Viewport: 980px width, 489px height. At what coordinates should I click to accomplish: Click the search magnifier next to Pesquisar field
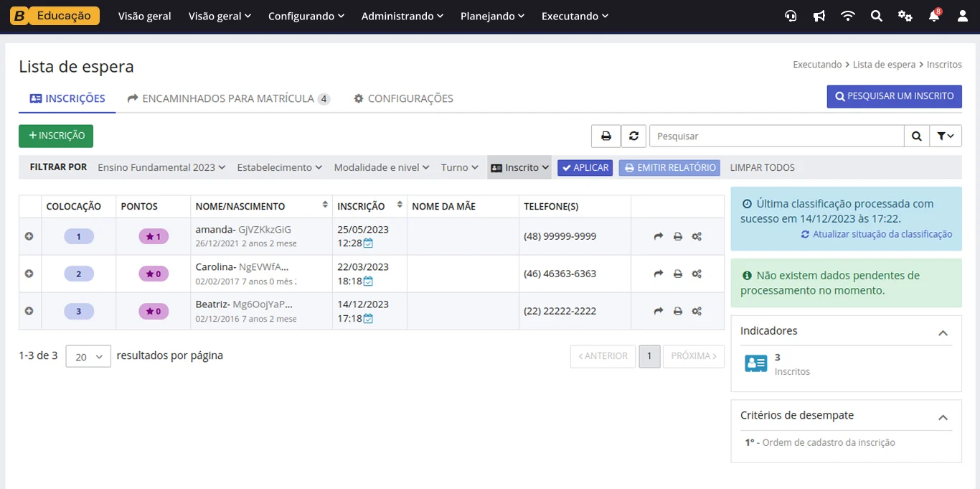(917, 136)
